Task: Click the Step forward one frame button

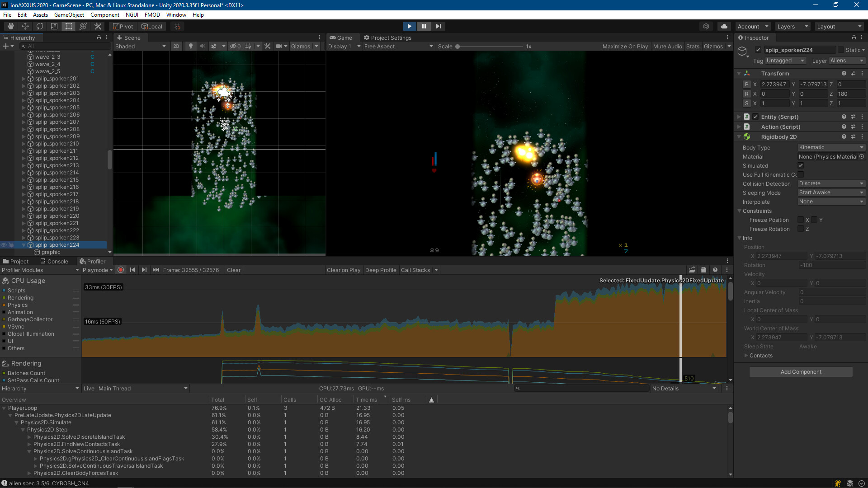Action: [x=438, y=26]
